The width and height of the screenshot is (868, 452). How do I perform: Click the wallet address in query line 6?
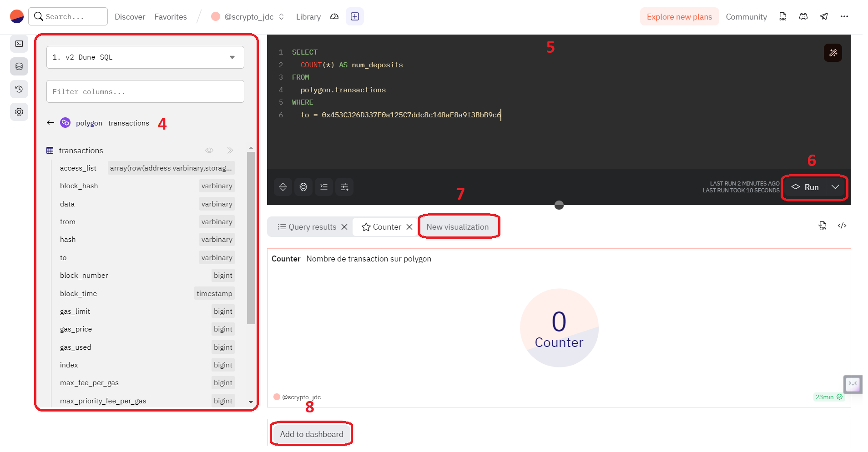[x=411, y=115]
